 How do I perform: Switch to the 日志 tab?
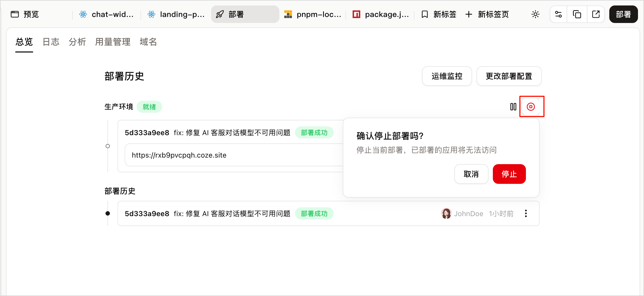[x=51, y=42]
